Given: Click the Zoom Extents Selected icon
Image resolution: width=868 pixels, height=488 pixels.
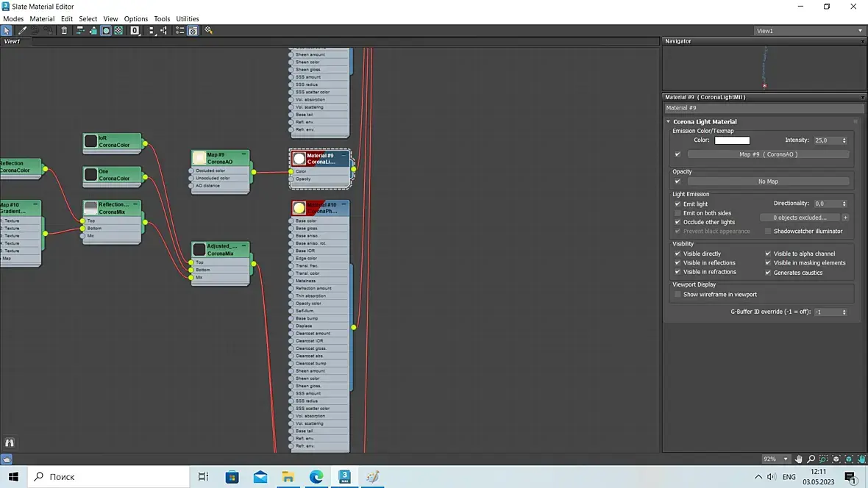Looking at the screenshot, I should [849, 459].
